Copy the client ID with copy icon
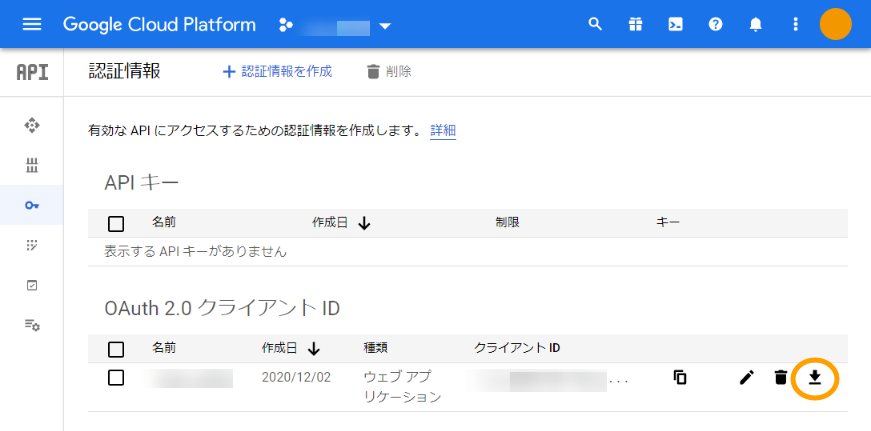 [679, 378]
